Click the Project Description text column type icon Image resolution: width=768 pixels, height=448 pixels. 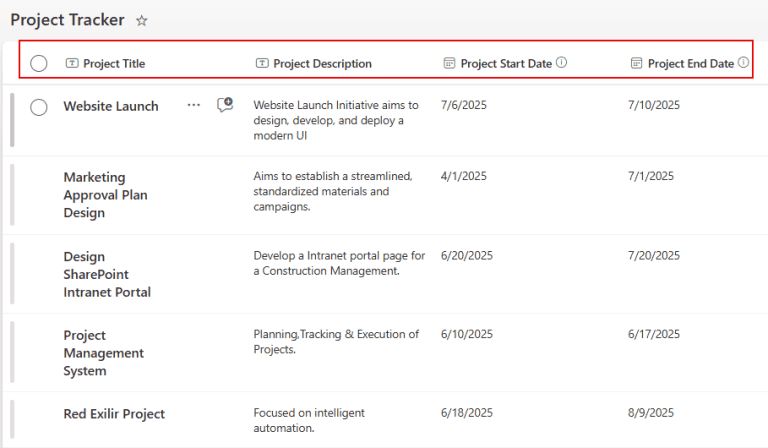(262, 63)
